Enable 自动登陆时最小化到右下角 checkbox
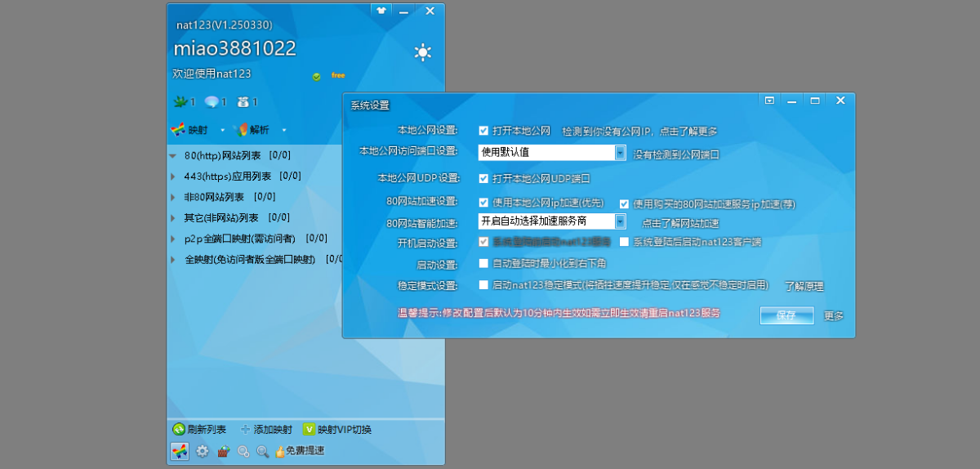The width and height of the screenshot is (980, 469). (483, 264)
